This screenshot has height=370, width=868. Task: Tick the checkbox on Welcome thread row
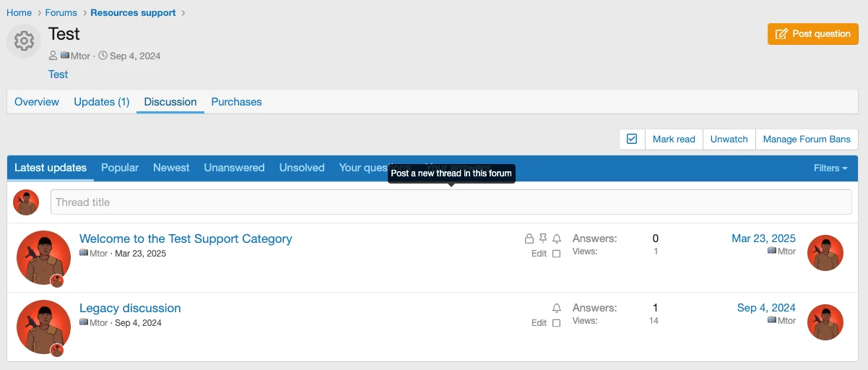(x=556, y=254)
